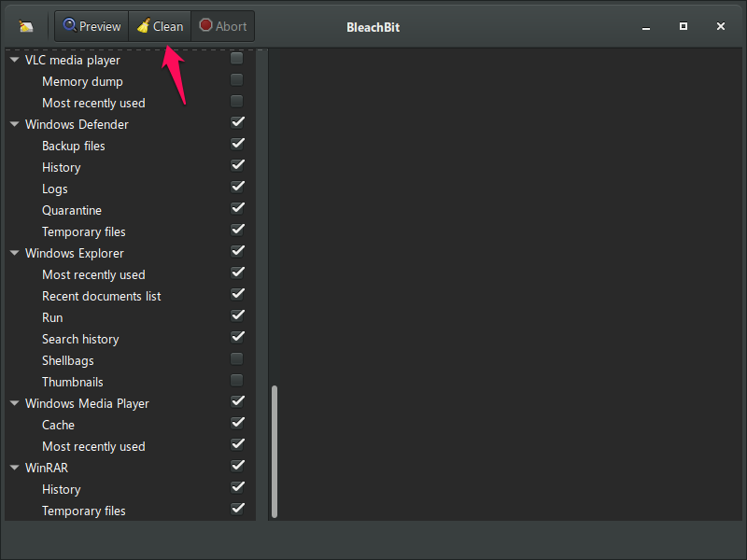Screen dimensions: 747x560
Task: Click the cleaner list vertical scrollbar
Action: pyautogui.click(x=275, y=452)
